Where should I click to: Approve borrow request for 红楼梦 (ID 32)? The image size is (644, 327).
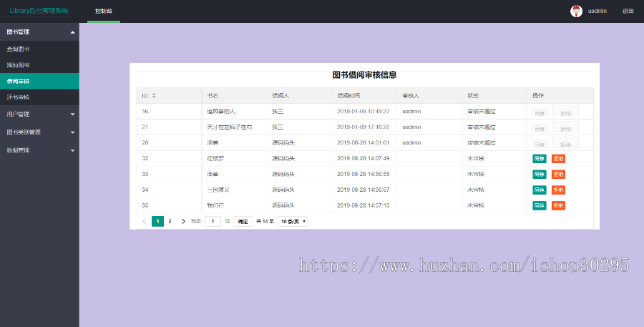540,159
